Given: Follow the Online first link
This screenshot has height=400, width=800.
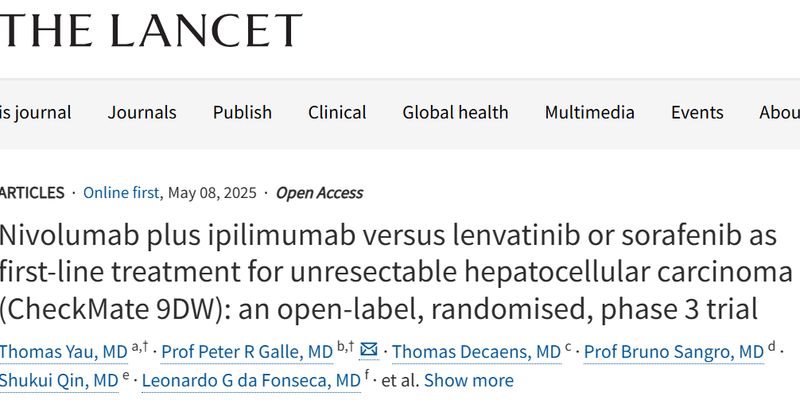Looking at the screenshot, I should [x=121, y=193].
